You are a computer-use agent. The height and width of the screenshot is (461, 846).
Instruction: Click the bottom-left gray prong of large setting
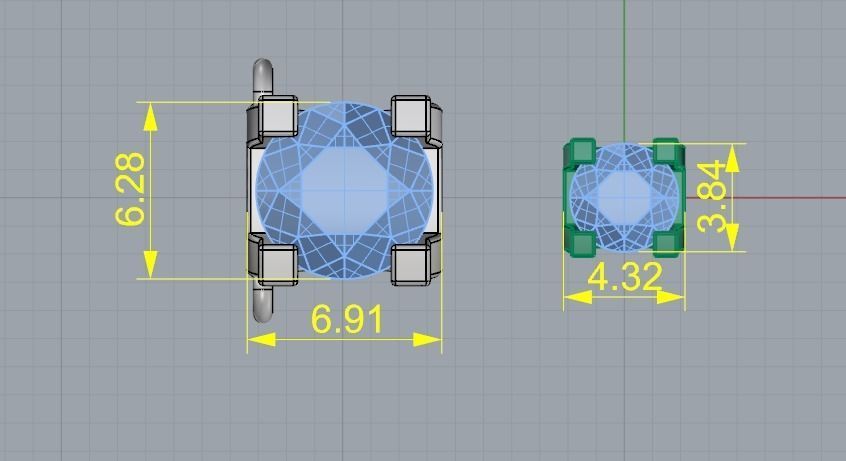[278, 265]
